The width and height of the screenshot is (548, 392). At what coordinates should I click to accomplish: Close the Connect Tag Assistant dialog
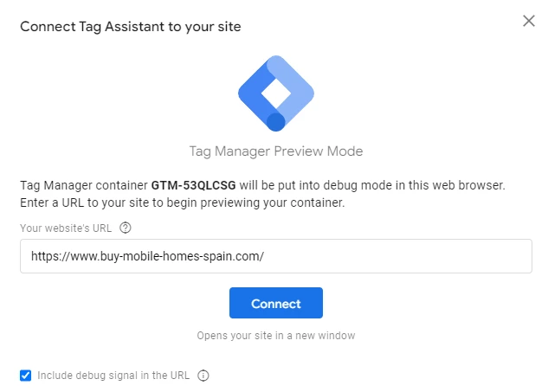(529, 21)
